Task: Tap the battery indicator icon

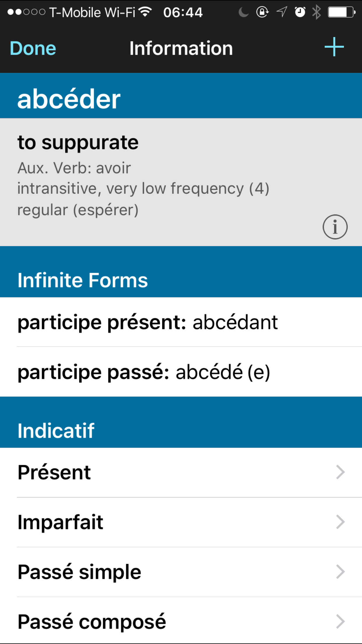Action: [341, 12]
